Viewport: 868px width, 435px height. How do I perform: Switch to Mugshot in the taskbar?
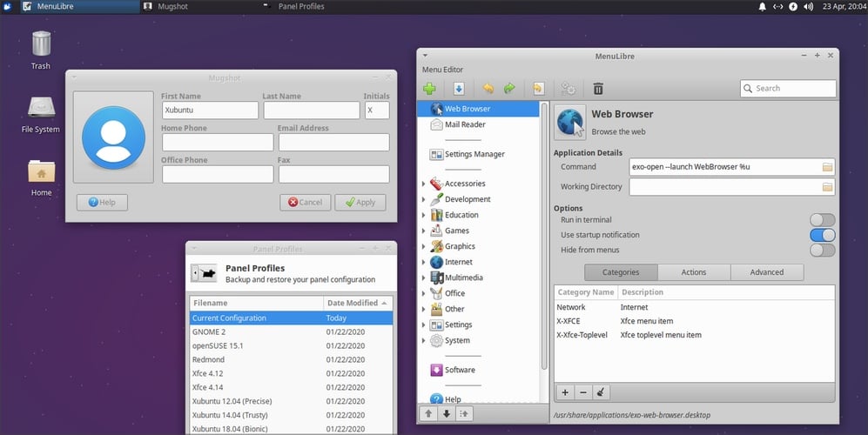(x=198, y=7)
